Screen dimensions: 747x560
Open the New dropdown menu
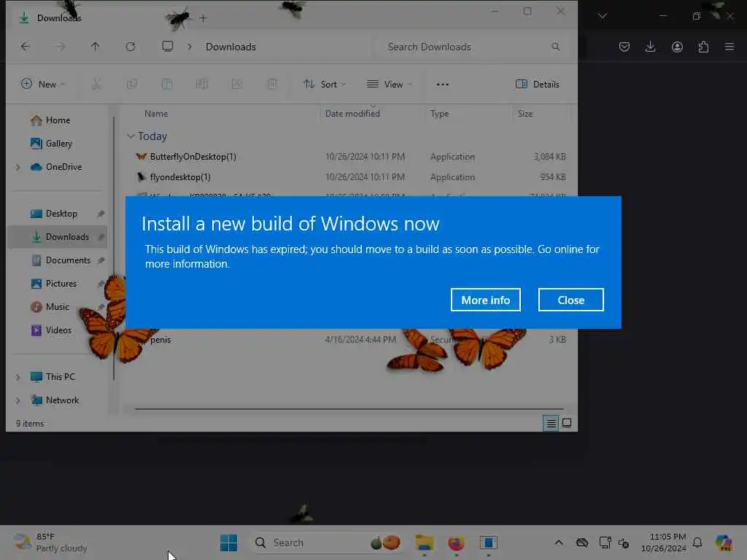pyautogui.click(x=43, y=85)
